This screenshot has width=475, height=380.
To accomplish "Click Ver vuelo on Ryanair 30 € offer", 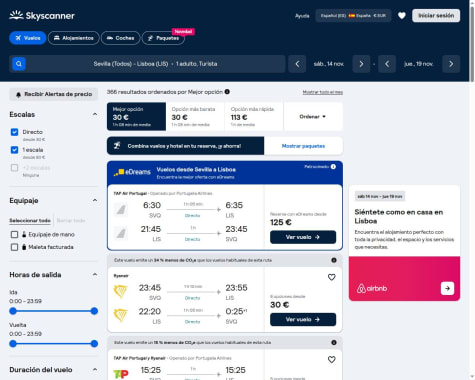I will [303, 319].
